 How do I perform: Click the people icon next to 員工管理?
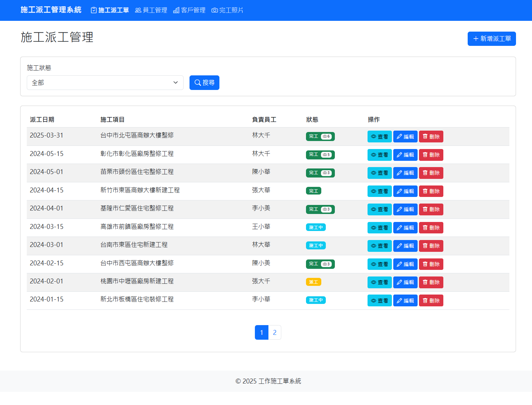pyautogui.click(x=138, y=10)
